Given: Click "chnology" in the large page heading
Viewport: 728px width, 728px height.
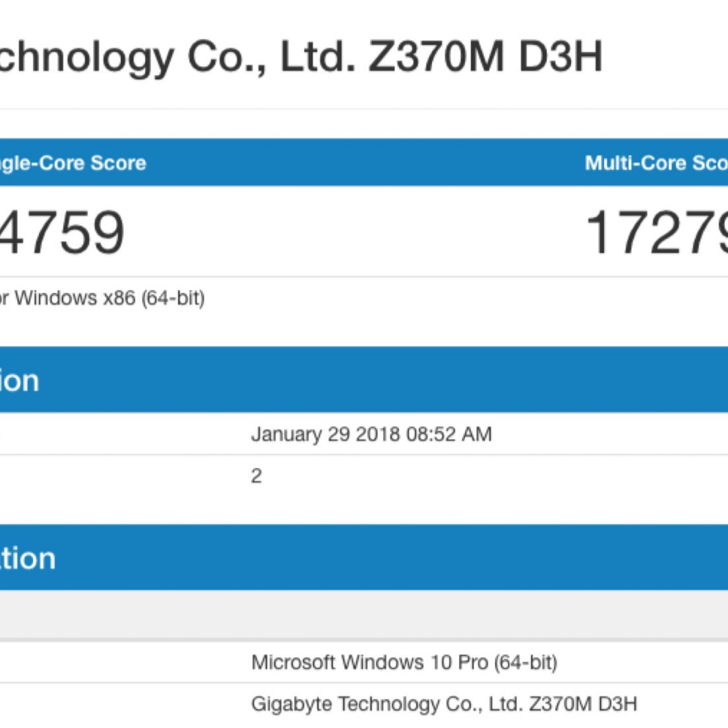Looking at the screenshot, I should (x=86, y=57).
